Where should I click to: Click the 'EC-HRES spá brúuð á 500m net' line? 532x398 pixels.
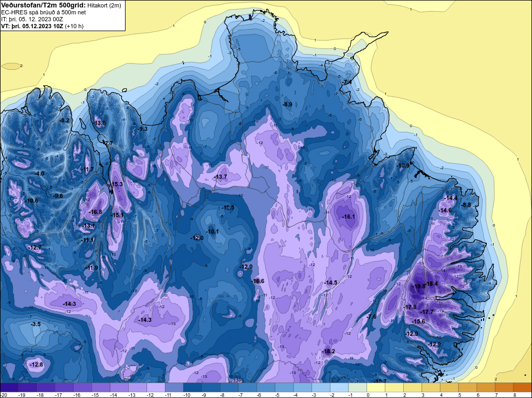[44, 12]
